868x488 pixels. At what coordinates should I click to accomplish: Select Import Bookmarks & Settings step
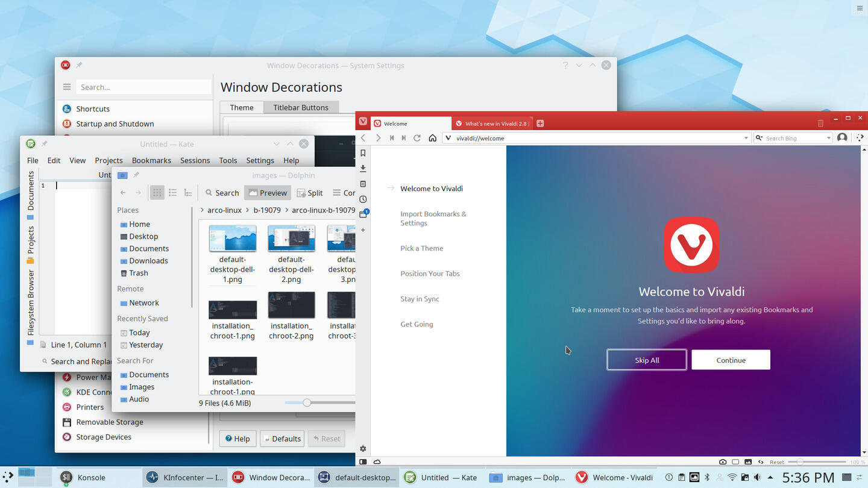tap(433, 218)
